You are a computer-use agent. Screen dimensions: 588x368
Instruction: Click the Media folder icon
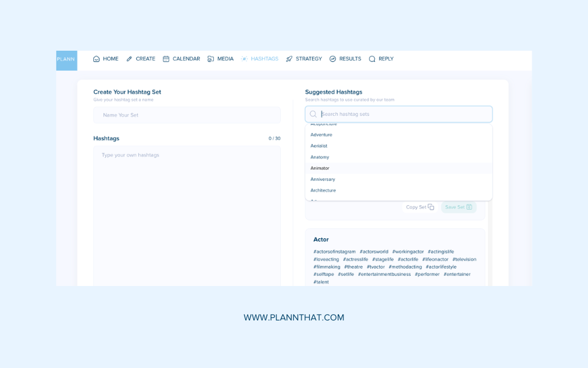pyautogui.click(x=211, y=59)
